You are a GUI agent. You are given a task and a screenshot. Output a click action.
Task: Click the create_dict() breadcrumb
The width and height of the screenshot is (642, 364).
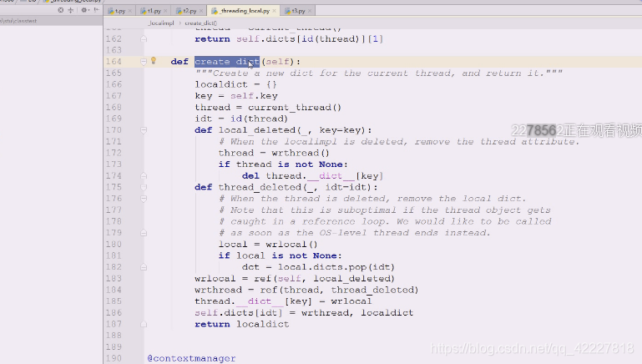pos(201,23)
